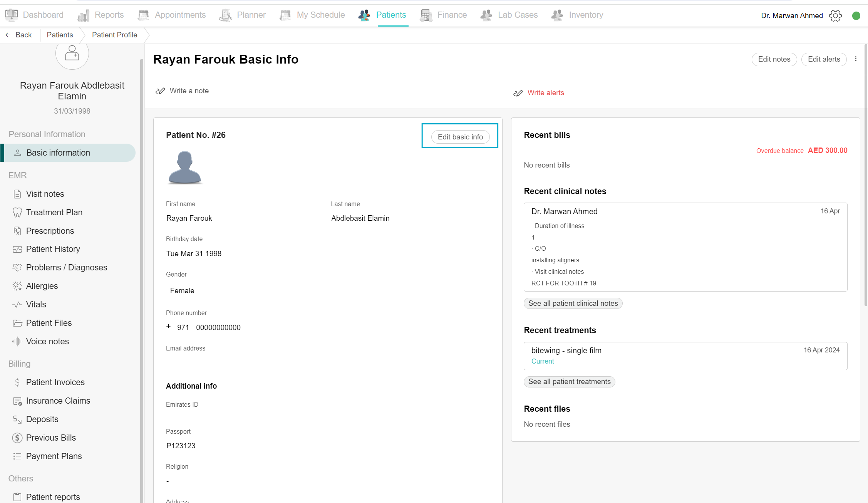This screenshot has width=868, height=503.
Task: Open Voice notes waveform icon
Action: [17, 342]
